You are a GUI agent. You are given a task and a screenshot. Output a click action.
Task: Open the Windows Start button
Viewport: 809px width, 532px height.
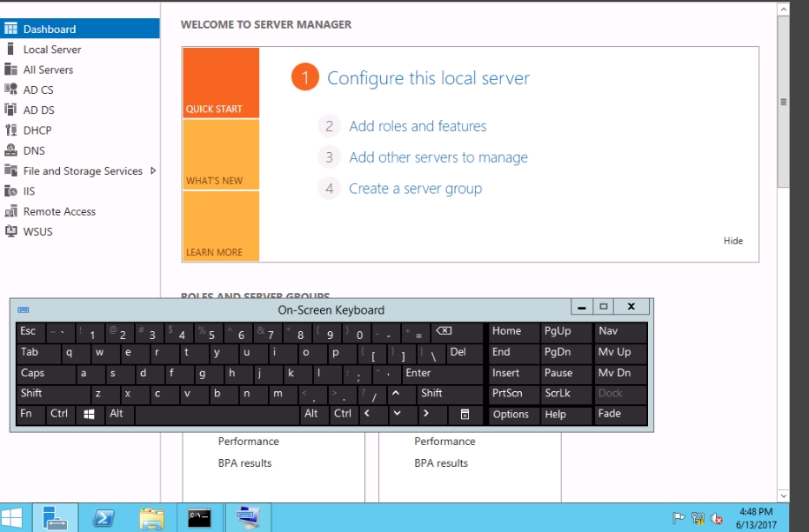(x=12, y=517)
